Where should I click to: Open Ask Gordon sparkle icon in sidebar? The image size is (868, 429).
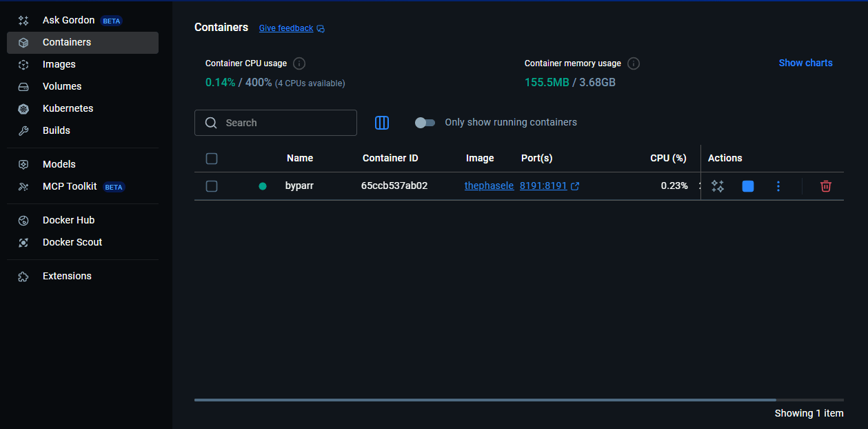(23, 21)
